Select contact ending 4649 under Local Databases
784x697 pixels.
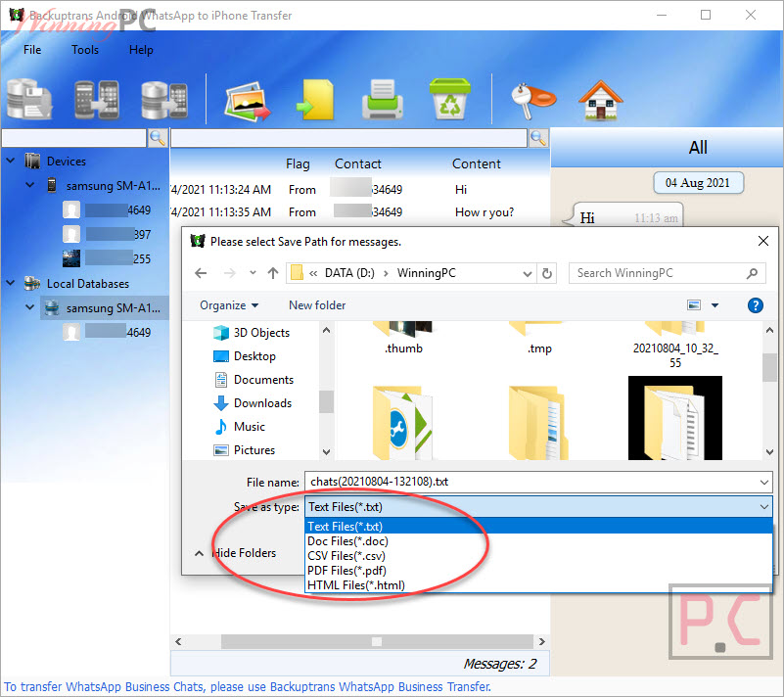[x=108, y=332]
